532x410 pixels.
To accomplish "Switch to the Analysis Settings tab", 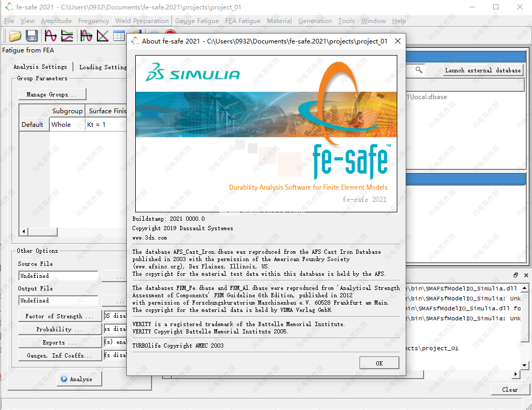I will (x=40, y=67).
